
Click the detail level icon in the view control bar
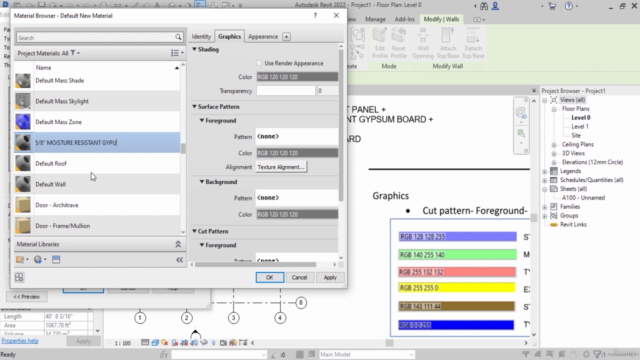pos(145,343)
